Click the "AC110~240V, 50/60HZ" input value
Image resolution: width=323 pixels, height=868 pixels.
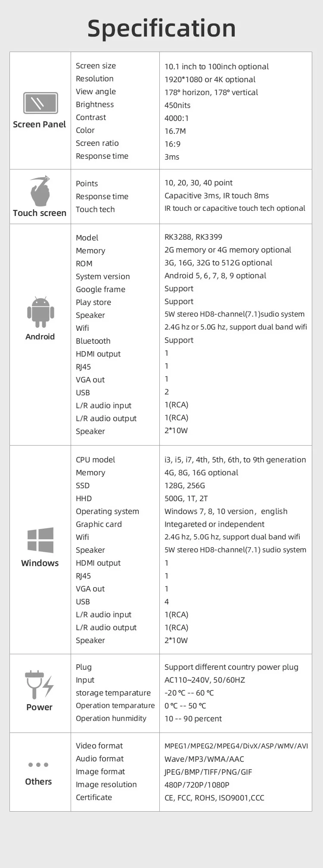click(205, 680)
